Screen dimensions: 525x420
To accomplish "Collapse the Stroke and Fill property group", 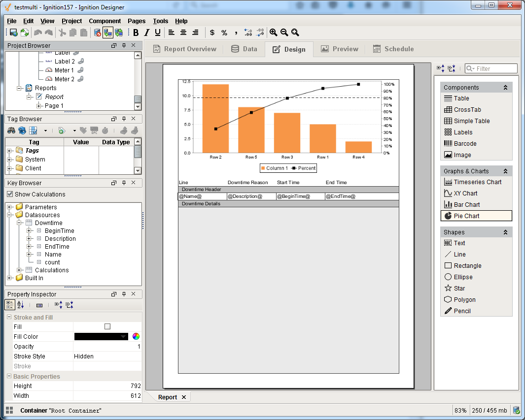I will tap(9, 318).
